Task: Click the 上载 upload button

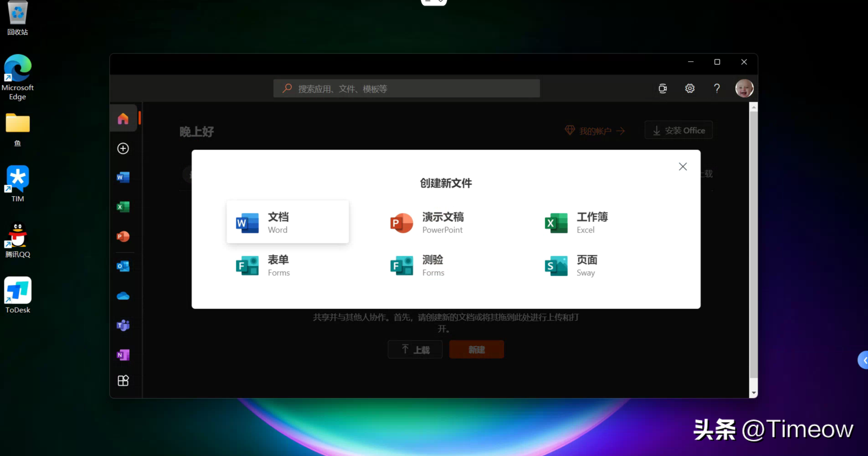Action: pyautogui.click(x=415, y=349)
